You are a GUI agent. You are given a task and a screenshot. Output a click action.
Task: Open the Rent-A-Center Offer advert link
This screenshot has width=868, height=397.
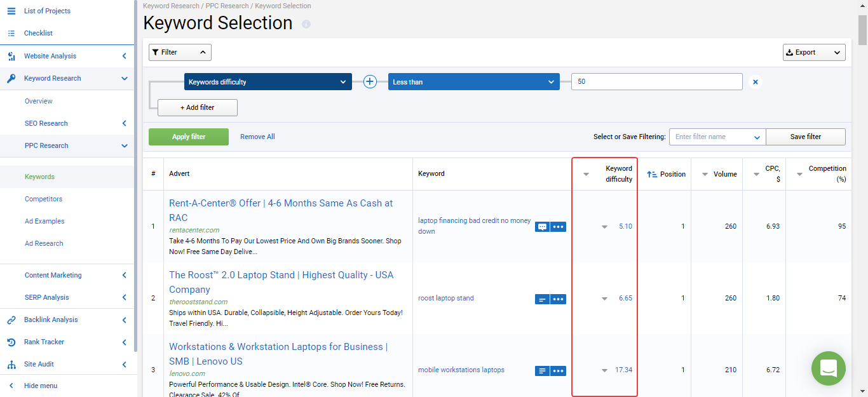(x=281, y=210)
